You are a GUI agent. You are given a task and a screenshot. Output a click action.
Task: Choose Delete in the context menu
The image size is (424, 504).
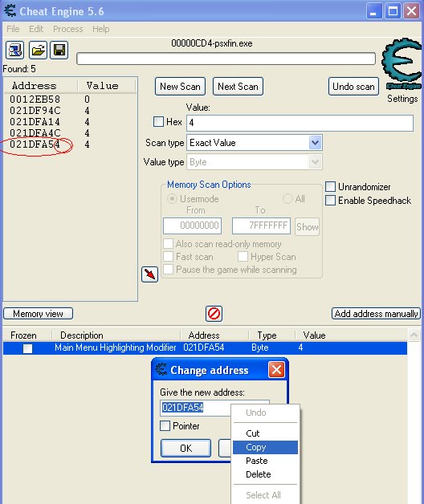265,474
